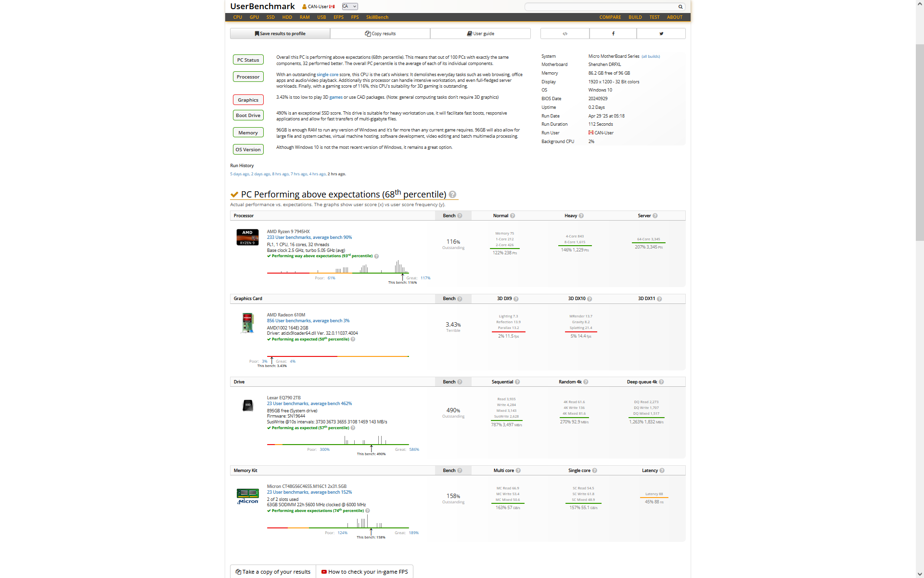Open help icon next to 3D DX9
This screenshot has height=578, width=924.
[516, 299]
